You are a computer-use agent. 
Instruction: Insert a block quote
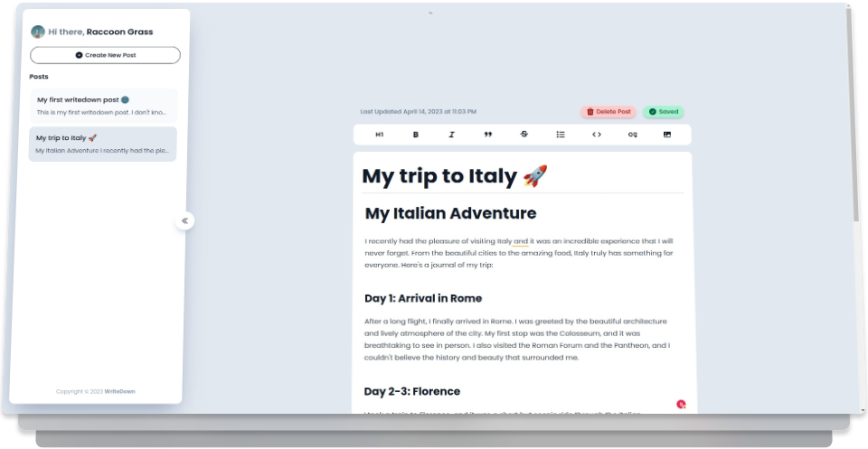click(x=487, y=135)
